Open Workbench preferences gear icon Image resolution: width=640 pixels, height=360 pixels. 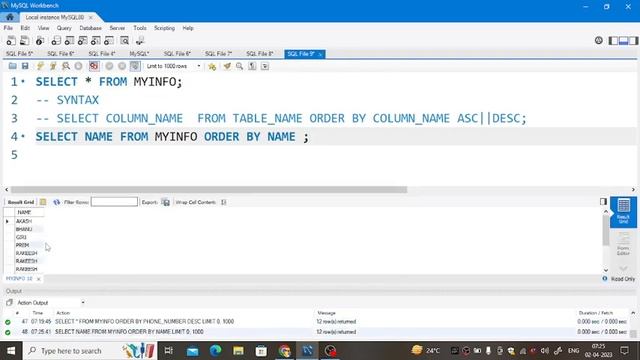[x=598, y=40]
